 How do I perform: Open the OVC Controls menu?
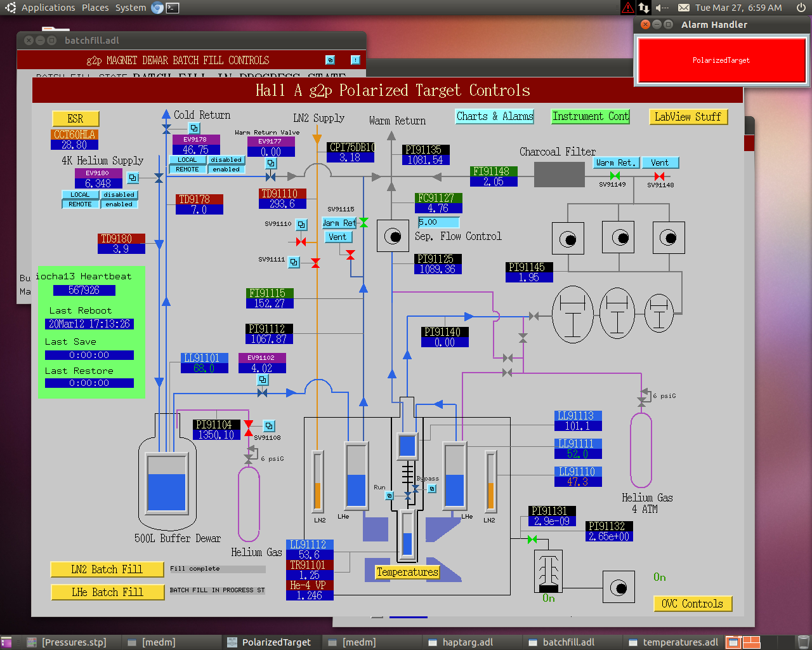coord(693,604)
